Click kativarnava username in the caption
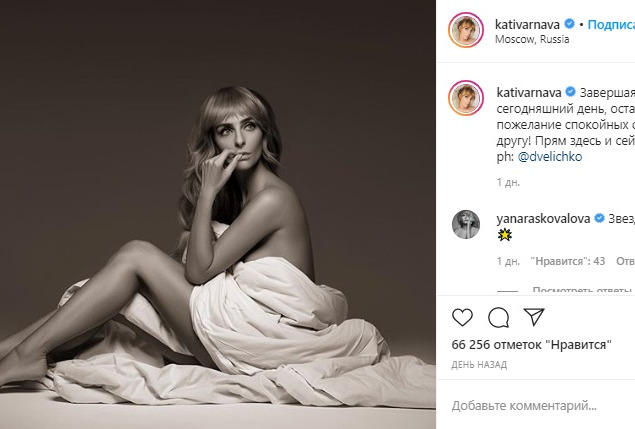The width and height of the screenshot is (635, 429). coord(529,92)
